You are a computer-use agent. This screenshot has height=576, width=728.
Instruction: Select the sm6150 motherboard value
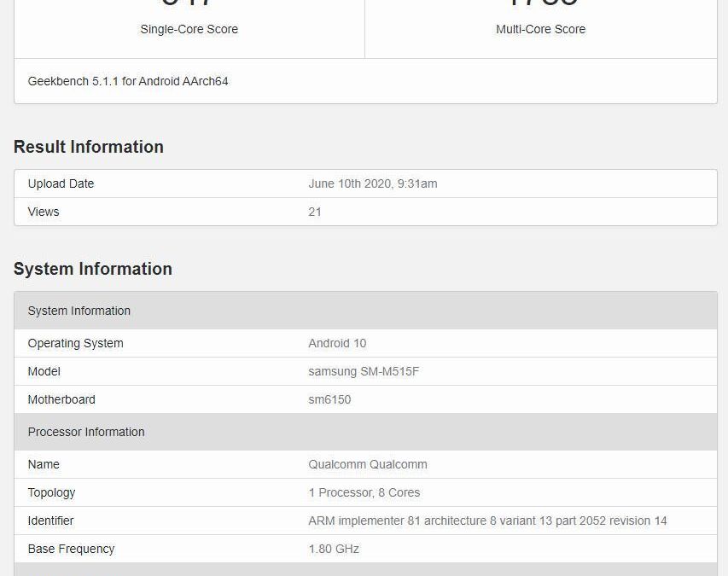click(x=329, y=399)
